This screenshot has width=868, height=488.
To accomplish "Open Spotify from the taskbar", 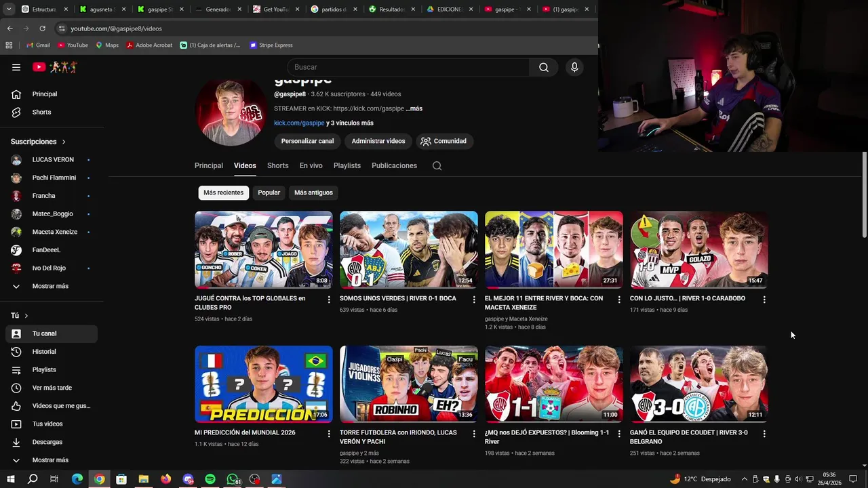I will [x=210, y=479].
